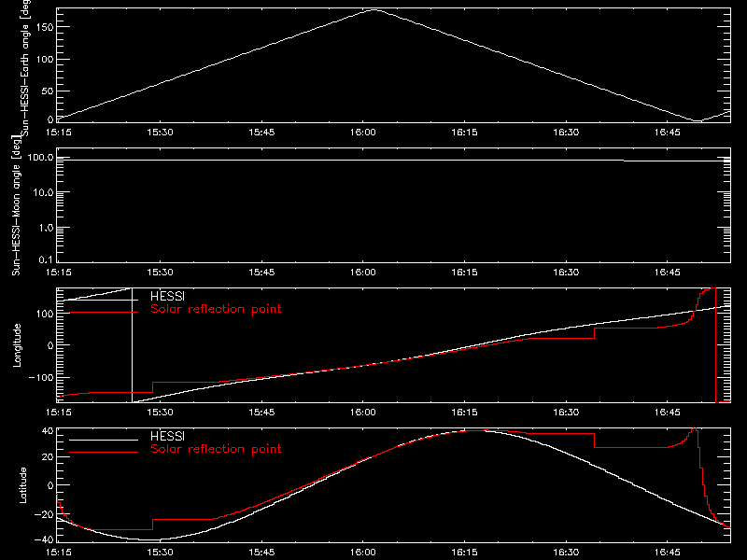Image resolution: width=747 pixels, height=560 pixels.
Task: Click 16:00 time label under Earth angle plot
Action: coord(362,132)
